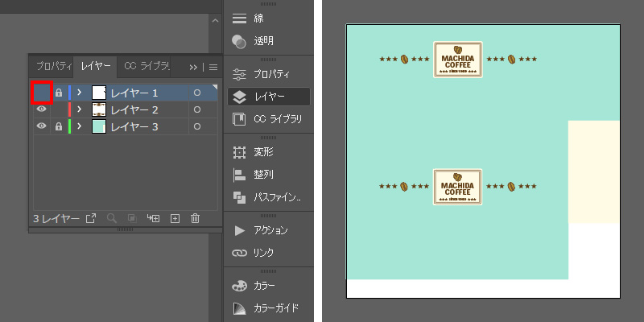Create a new layer with plus icon

coord(175,218)
